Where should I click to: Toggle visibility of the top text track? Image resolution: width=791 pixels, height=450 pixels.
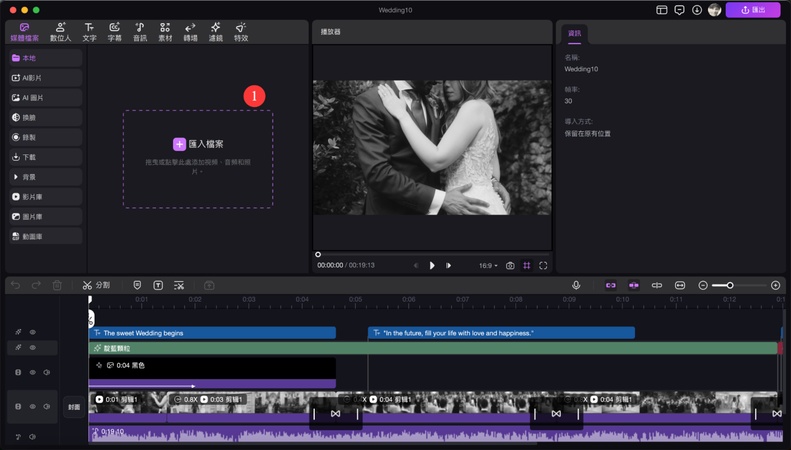(32, 332)
